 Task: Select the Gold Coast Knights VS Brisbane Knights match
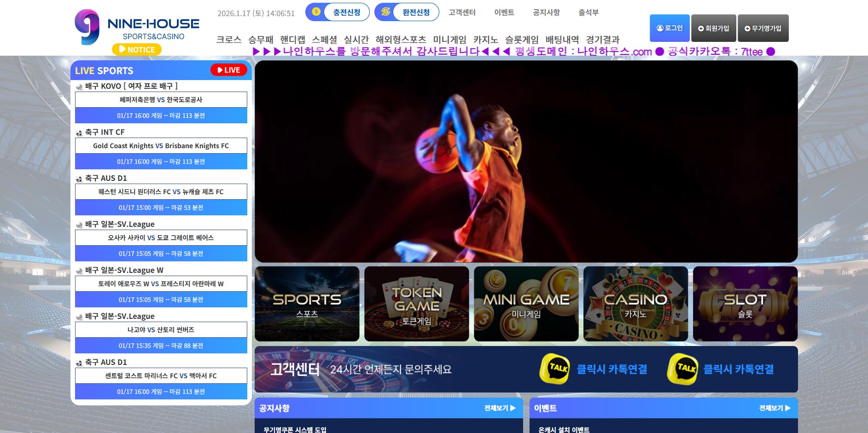tap(161, 146)
